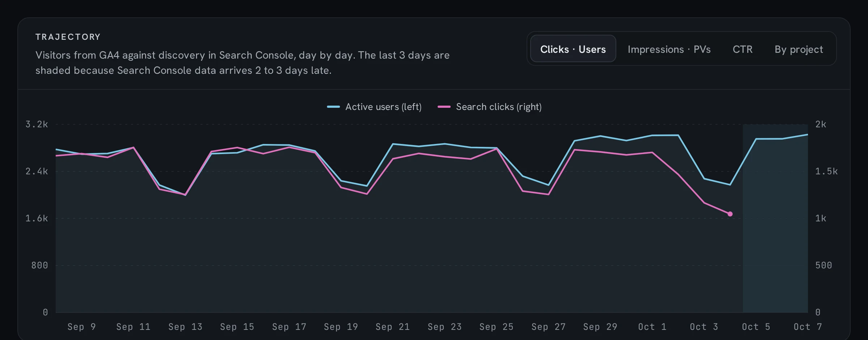868x340 pixels.
Task: Click the Sep 15 x-axis label
Action: (x=237, y=327)
